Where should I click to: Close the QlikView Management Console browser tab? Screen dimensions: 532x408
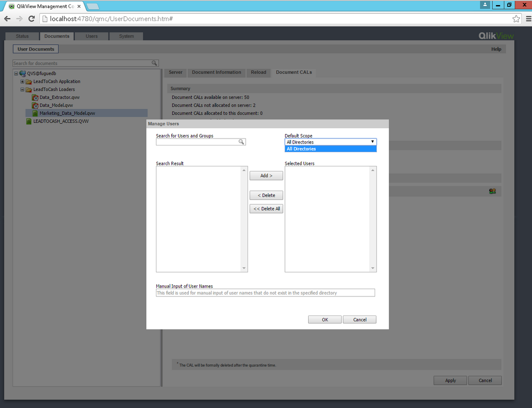[79, 6]
